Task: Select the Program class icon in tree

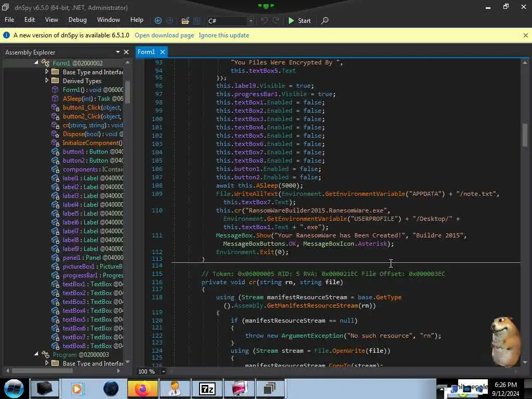Action: pos(45,354)
